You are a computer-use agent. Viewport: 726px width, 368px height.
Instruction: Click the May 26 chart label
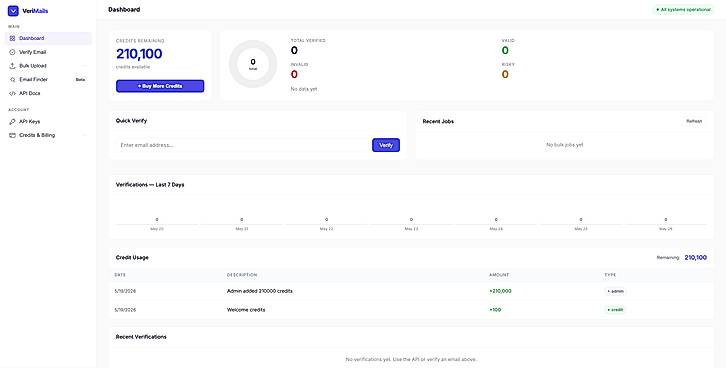pos(665,229)
